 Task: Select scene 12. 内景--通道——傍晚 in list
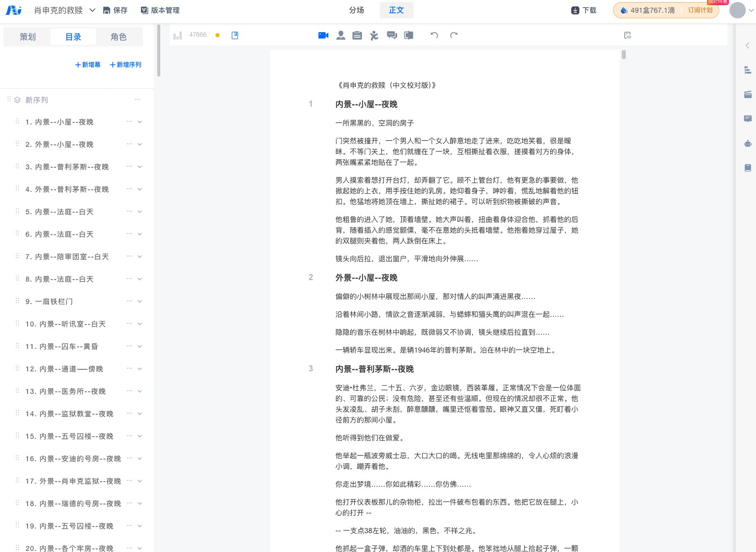click(x=64, y=369)
